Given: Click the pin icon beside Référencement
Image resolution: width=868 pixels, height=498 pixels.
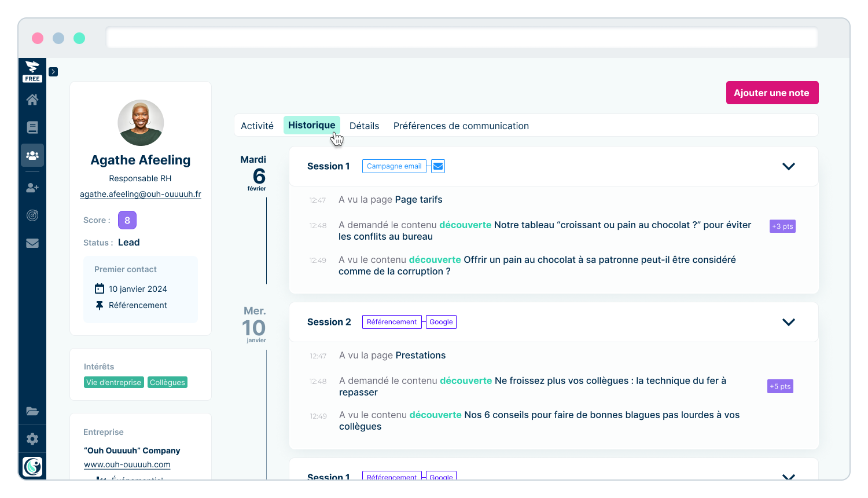Looking at the screenshot, I should pos(100,305).
